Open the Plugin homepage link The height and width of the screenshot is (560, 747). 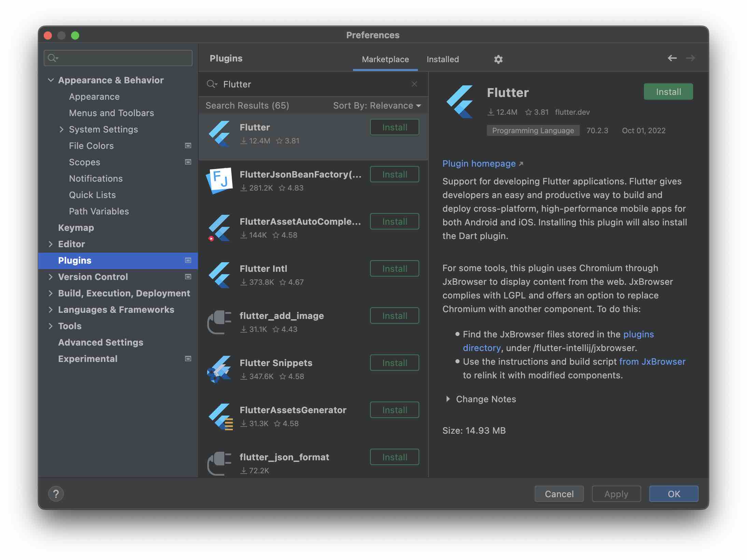[x=479, y=164]
